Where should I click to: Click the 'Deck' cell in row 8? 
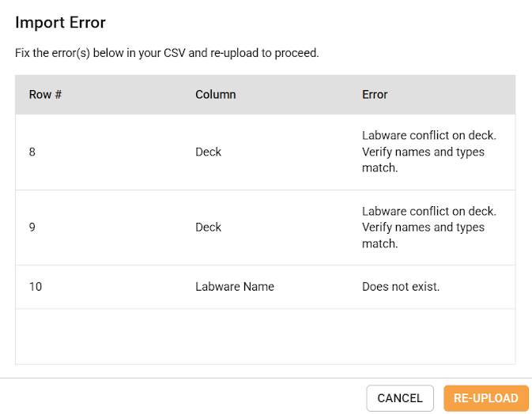(x=209, y=152)
